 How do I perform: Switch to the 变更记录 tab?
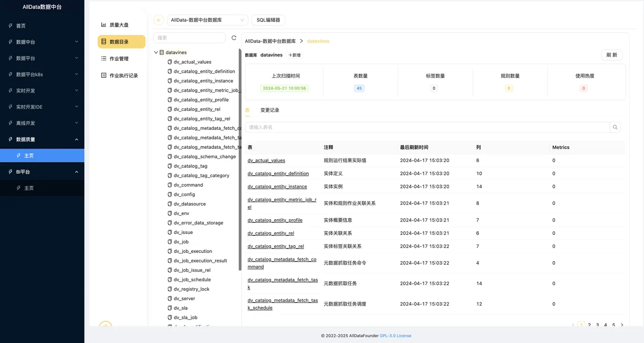click(x=270, y=110)
